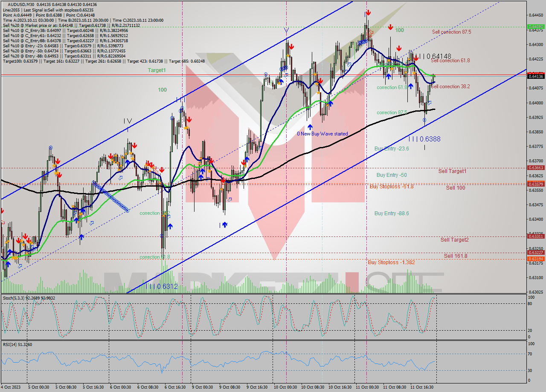The width and height of the screenshot is (546, 392).
Task: Click the 'RSI(14) 51.3260' indicator title
Action: point(17,345)
